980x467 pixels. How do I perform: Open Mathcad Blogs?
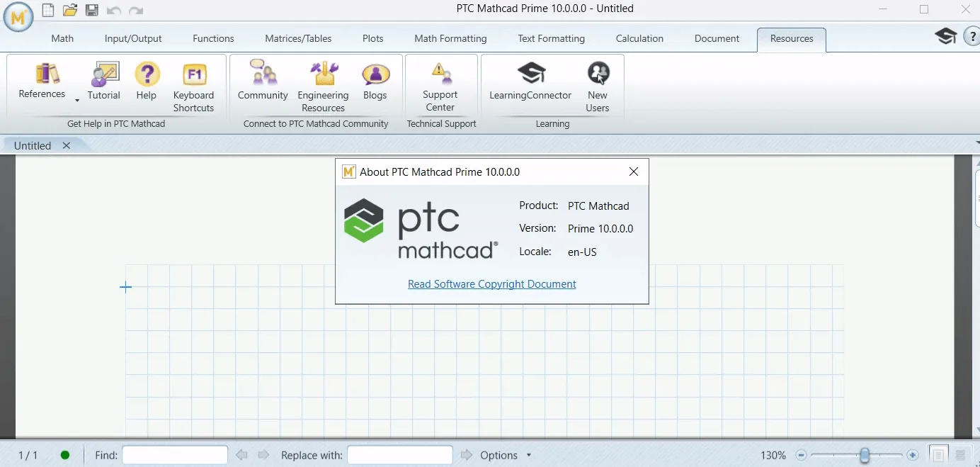(375, 80)
